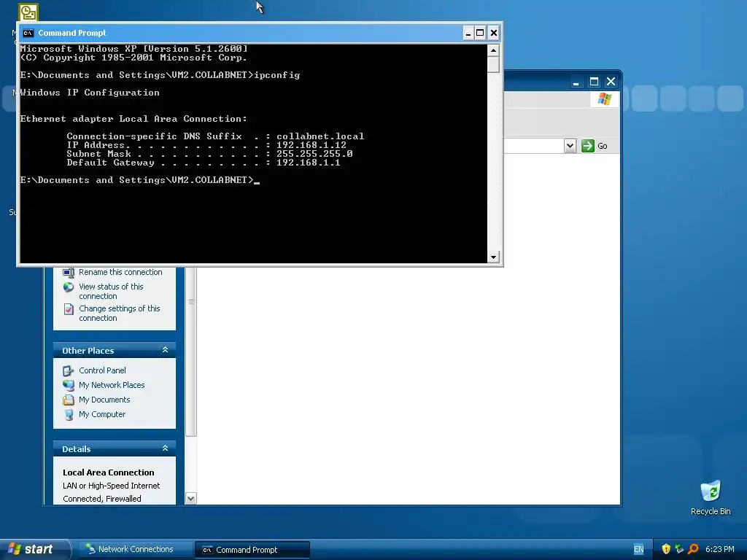Viewport: 747px width, 560px height.
Task: Open the Command Prompt title bar system icon
Action: point(28,33)
